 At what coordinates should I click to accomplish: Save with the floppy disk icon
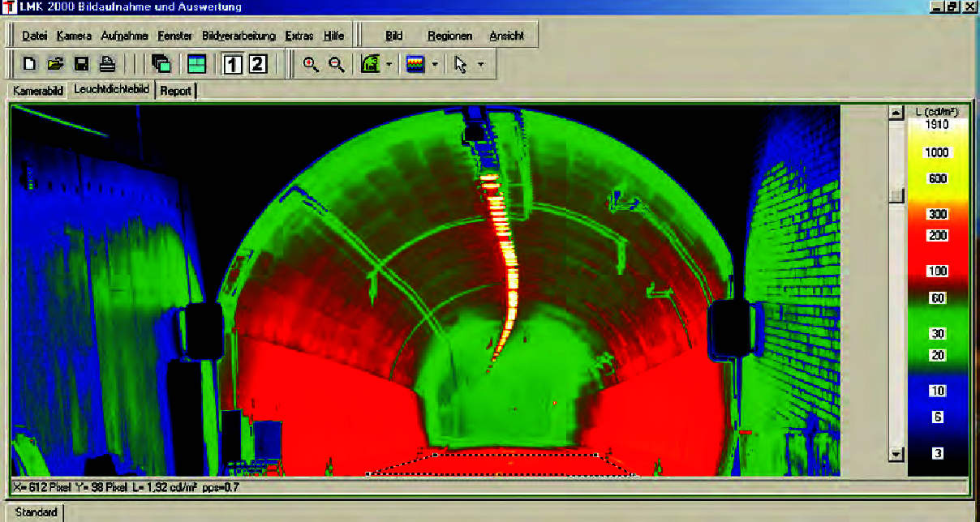point(81,64)
